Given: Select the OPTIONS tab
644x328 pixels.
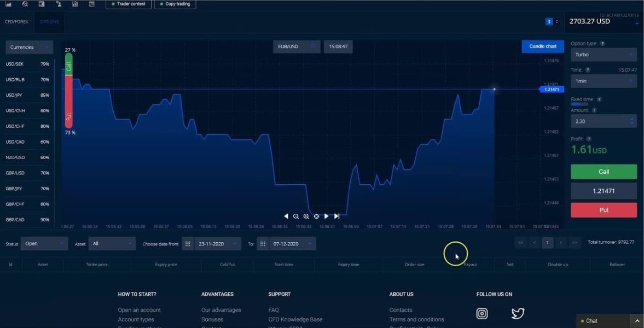Looking at the screenshot, I should coord(49,22).
